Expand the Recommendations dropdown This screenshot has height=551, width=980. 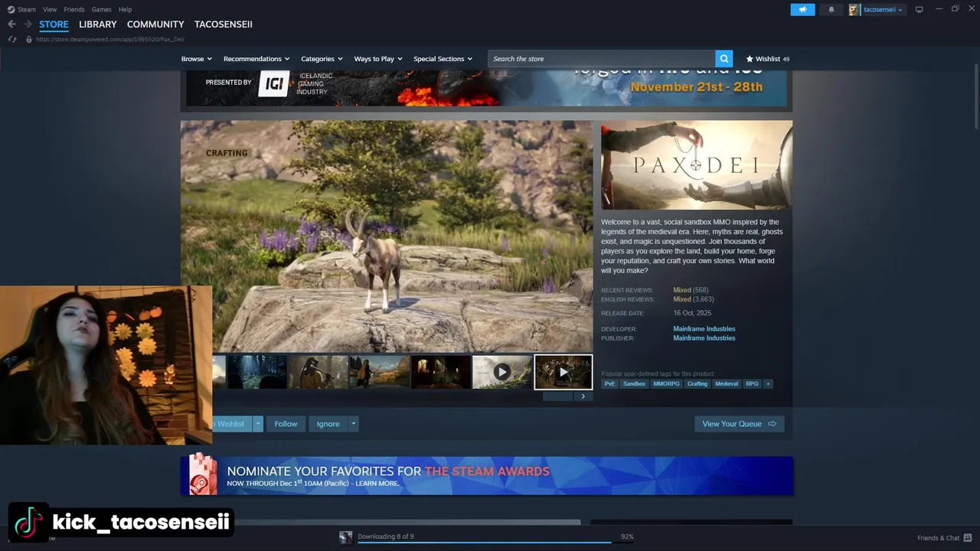pos(256,59)
